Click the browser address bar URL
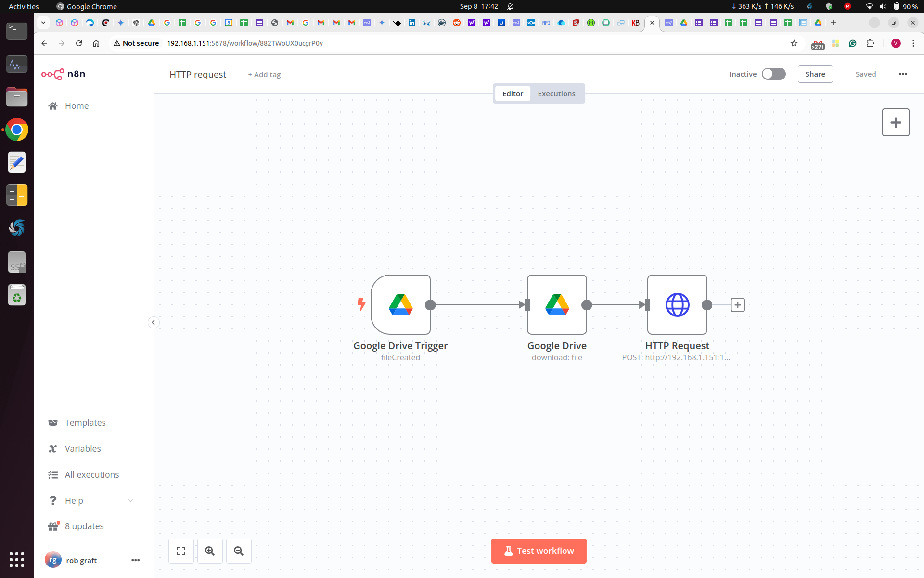924x578 pixels. [245, 43]
